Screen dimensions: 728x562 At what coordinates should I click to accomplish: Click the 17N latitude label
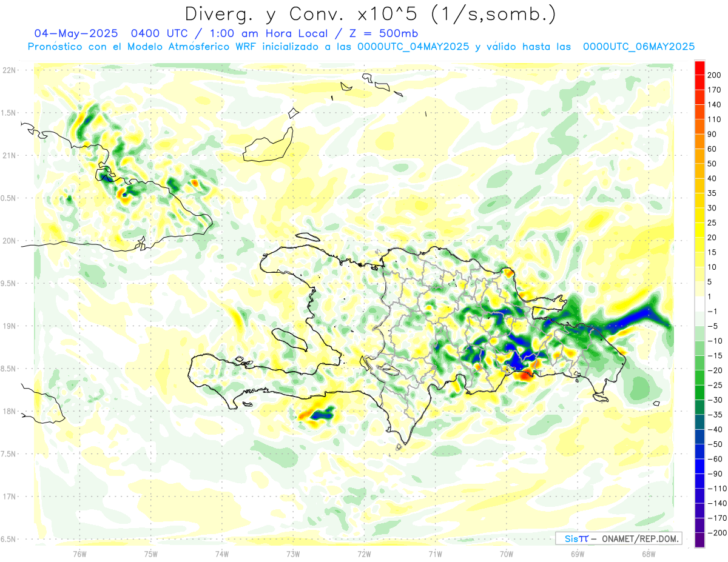tap(9, 497)
